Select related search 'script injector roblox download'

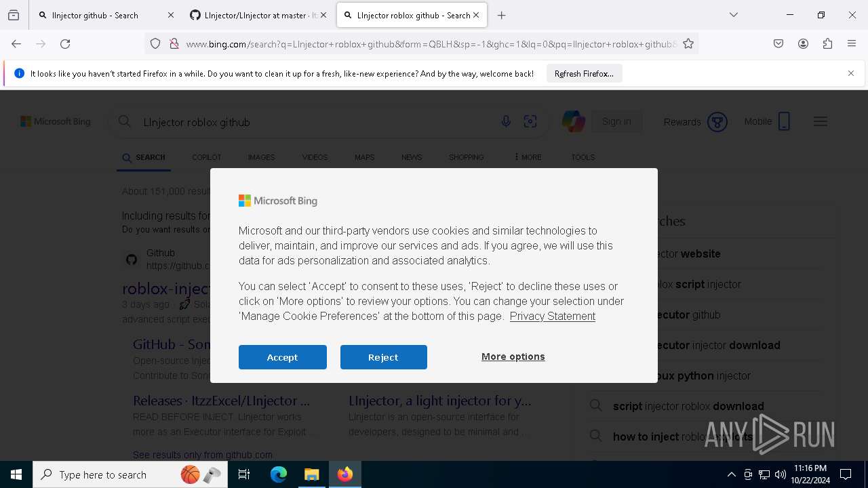pos(688,406)
